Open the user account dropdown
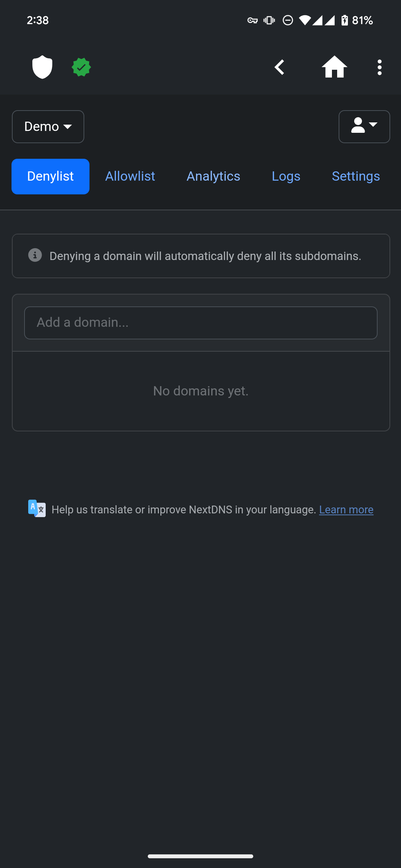 point(364,126)
